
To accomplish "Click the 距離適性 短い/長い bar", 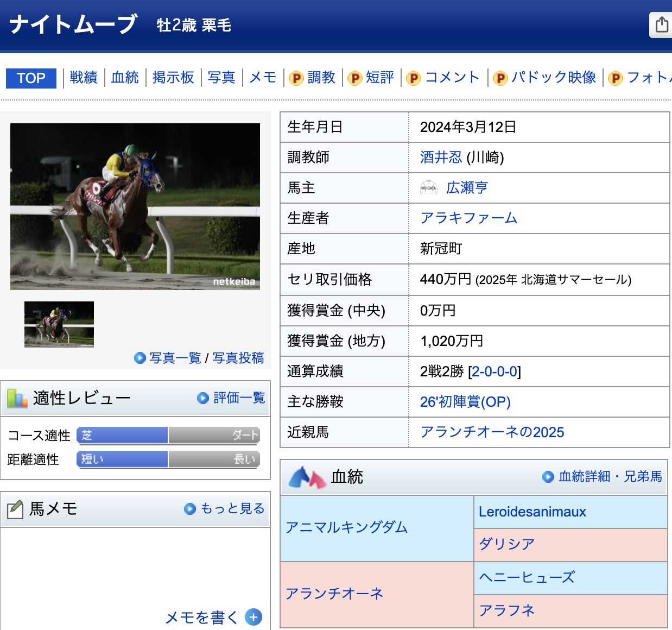I will point(168,459).
